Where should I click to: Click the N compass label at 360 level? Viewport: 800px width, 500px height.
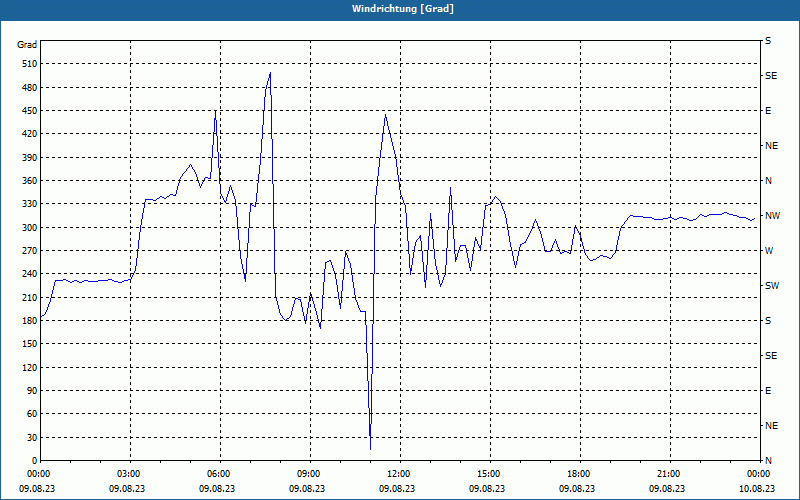pyautogui.click(x=769, y=181)
